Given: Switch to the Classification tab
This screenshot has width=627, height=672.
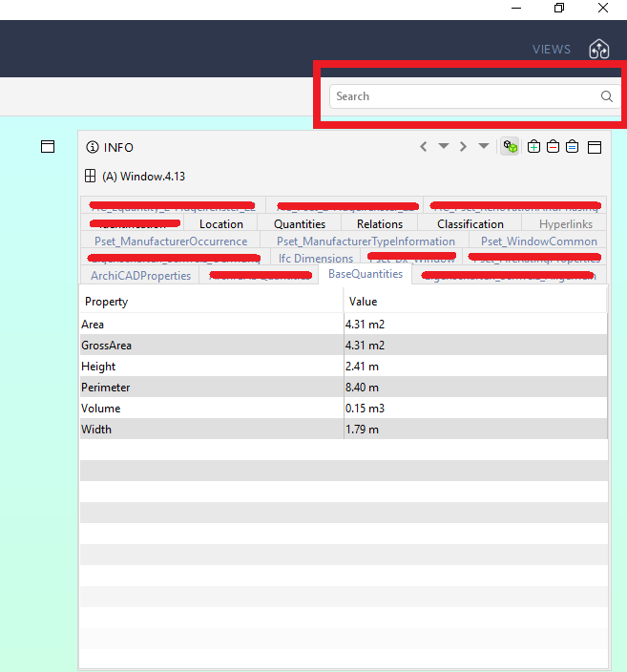Looking at the screenshot, I should click(x=470, y=224).
